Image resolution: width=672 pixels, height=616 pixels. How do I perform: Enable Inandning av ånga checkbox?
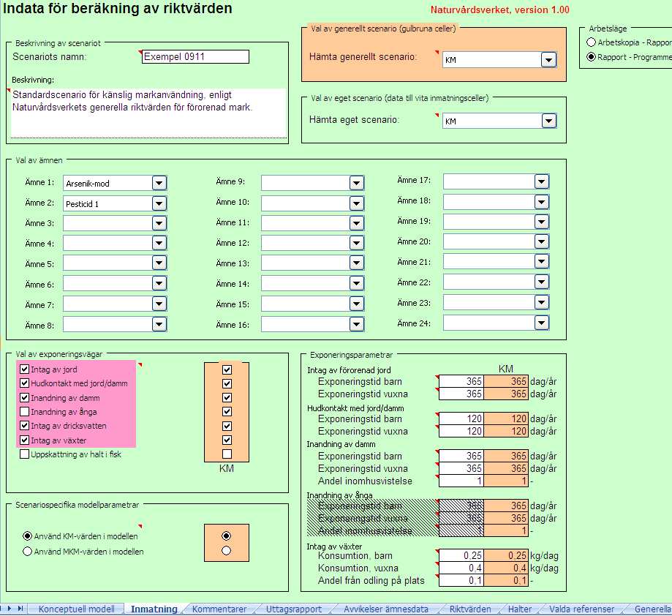[24, 412]
